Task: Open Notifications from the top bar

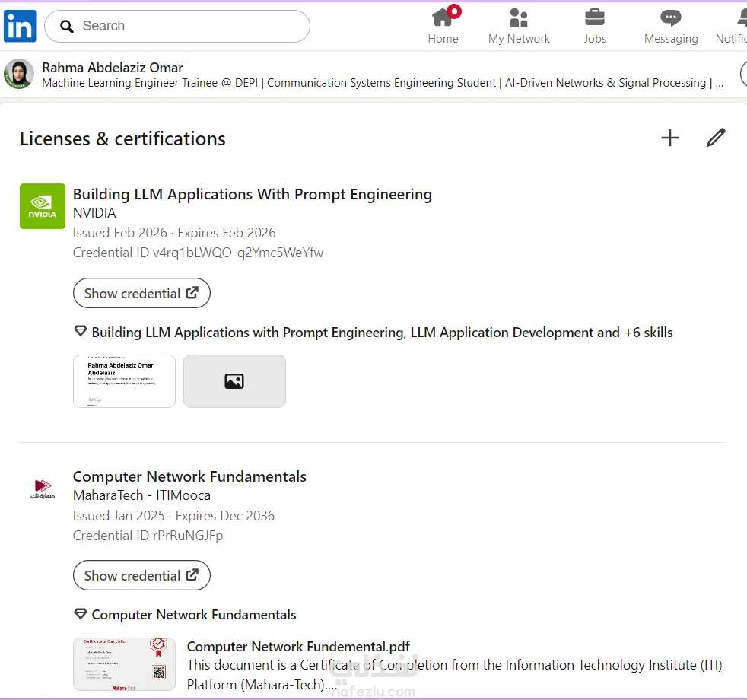Action: (x=732, y=25)
